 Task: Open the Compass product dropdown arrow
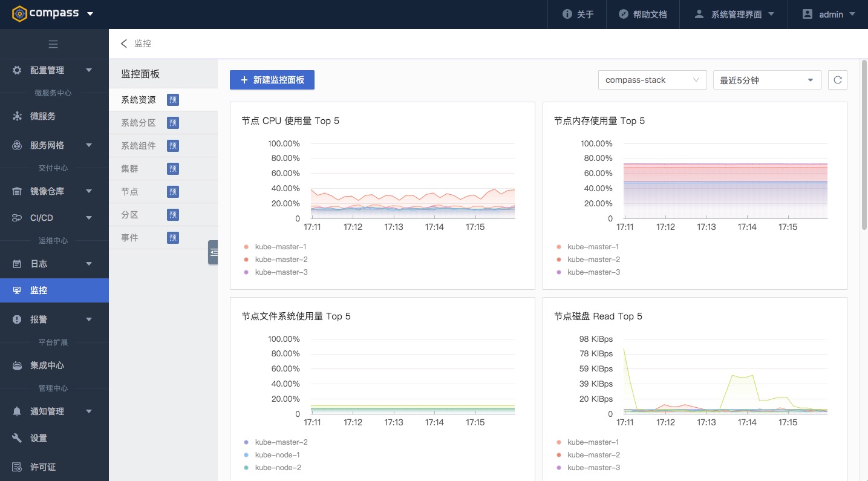[90, 14]
